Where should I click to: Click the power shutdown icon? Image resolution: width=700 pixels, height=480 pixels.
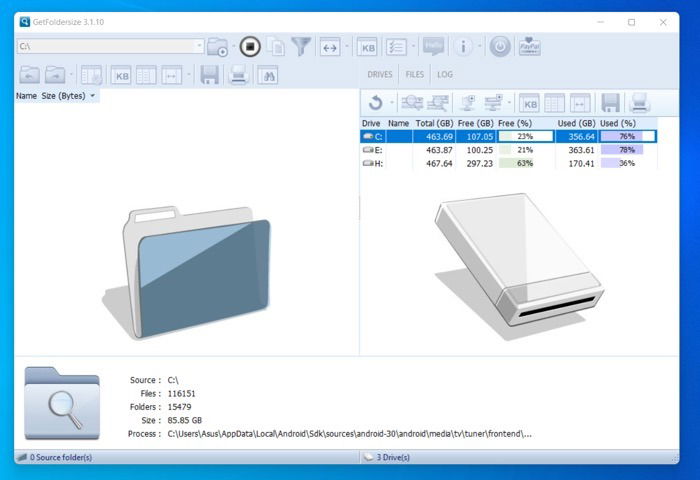500,46
